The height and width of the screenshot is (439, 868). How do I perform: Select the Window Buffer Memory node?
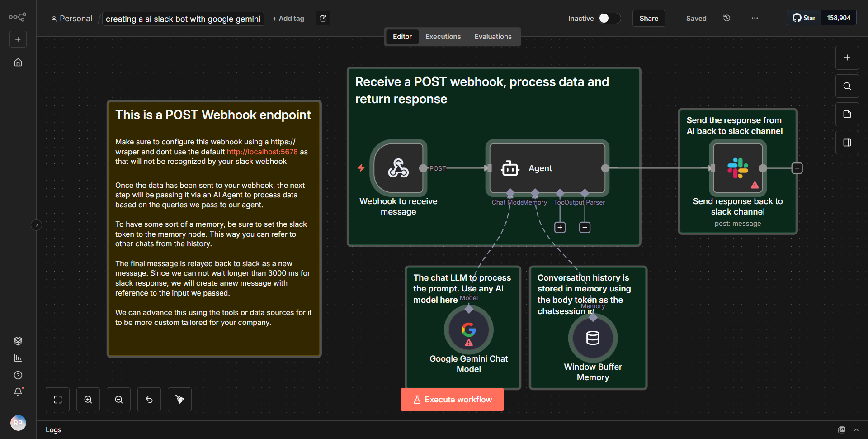[593, 338]
